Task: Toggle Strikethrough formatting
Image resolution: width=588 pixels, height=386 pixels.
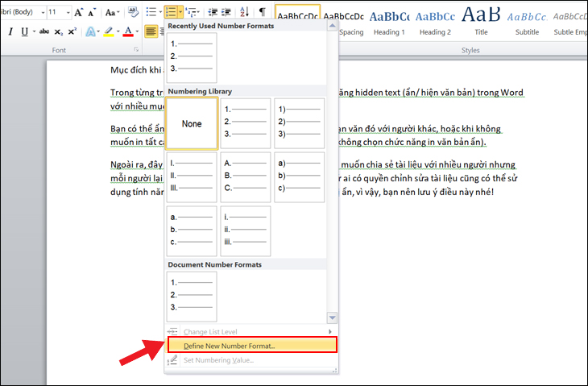Action: coord(44,32)
